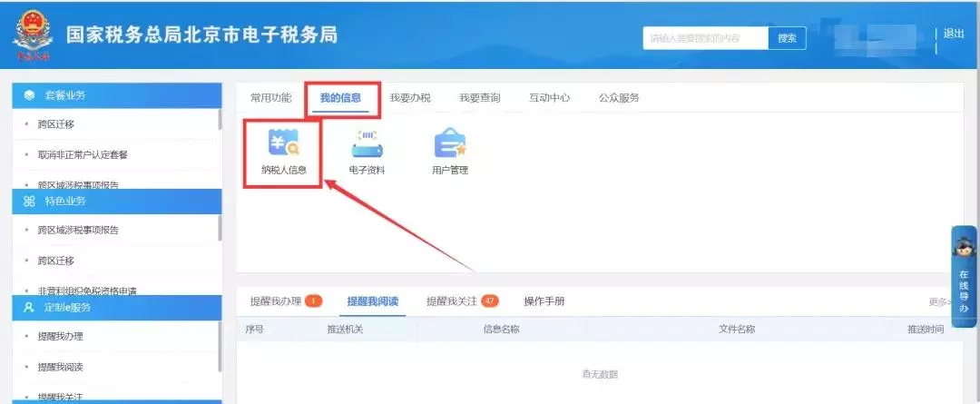Screen dimensions: 980x404
Task: Open the 用户管理 icon
Action: (450, 151)
